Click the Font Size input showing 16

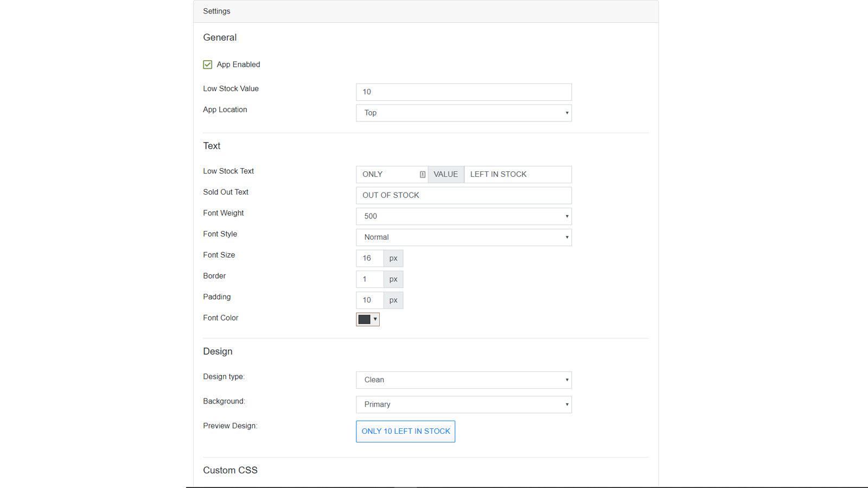(x=370, y=258)
